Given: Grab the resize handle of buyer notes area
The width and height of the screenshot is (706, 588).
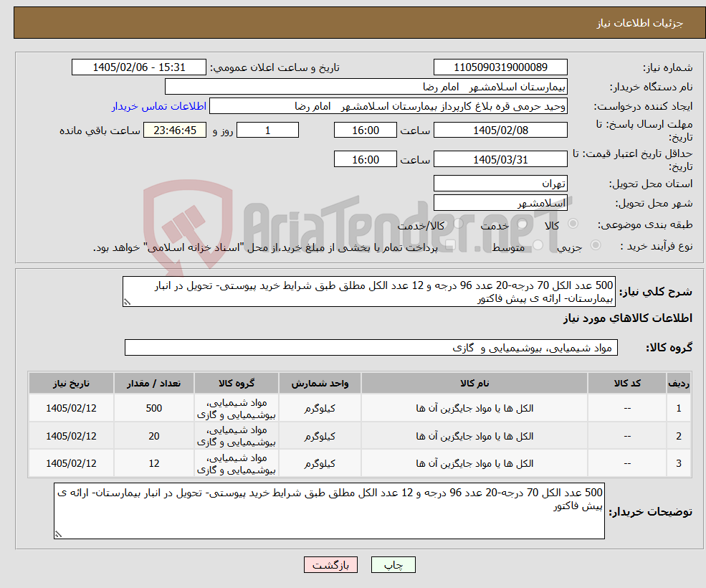Looking at the screenshot, I should point(58,534).
